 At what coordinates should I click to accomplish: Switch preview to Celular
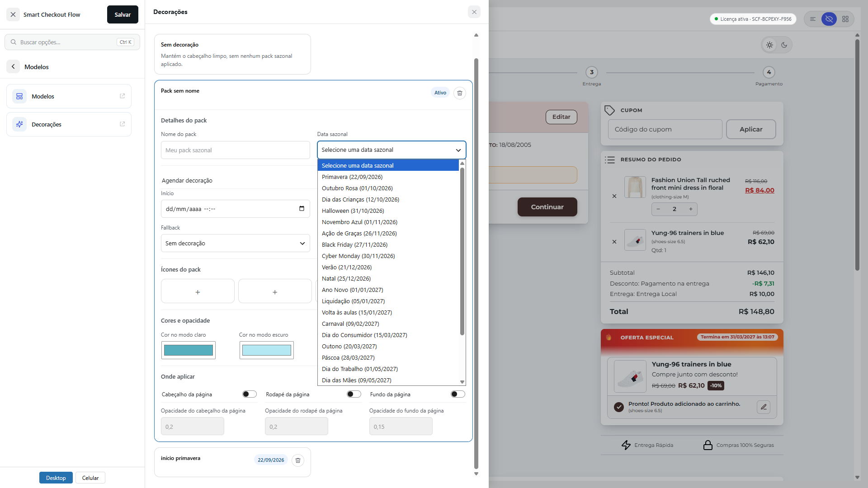coord(90,478)
